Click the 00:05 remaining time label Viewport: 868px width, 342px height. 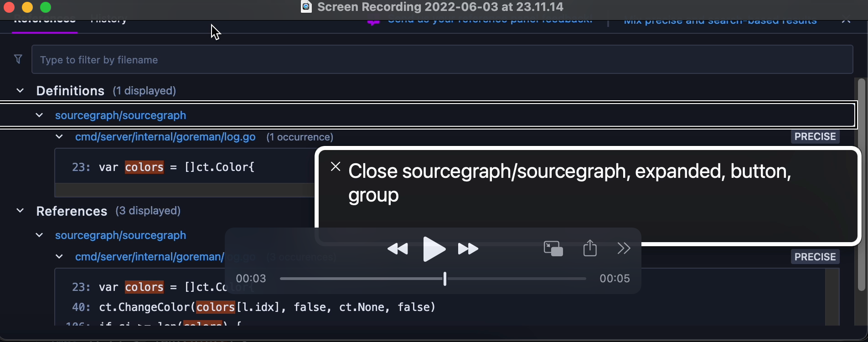coord(615,279)
